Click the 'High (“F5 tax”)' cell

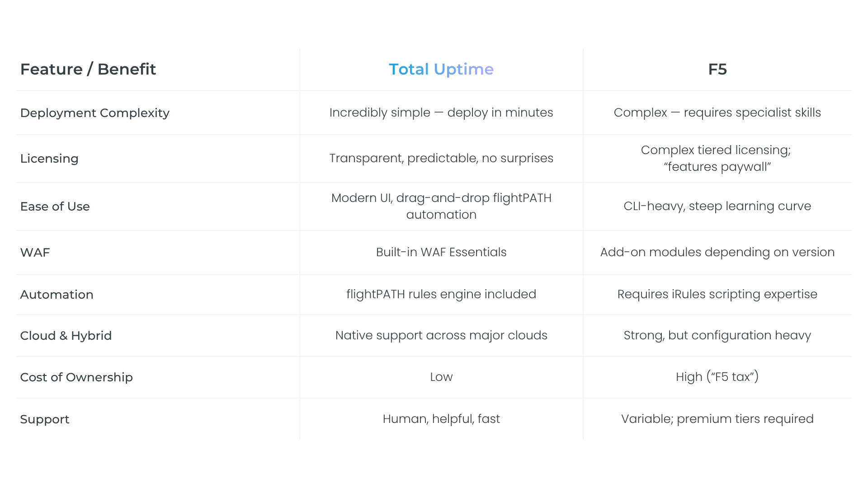point(717,377)
